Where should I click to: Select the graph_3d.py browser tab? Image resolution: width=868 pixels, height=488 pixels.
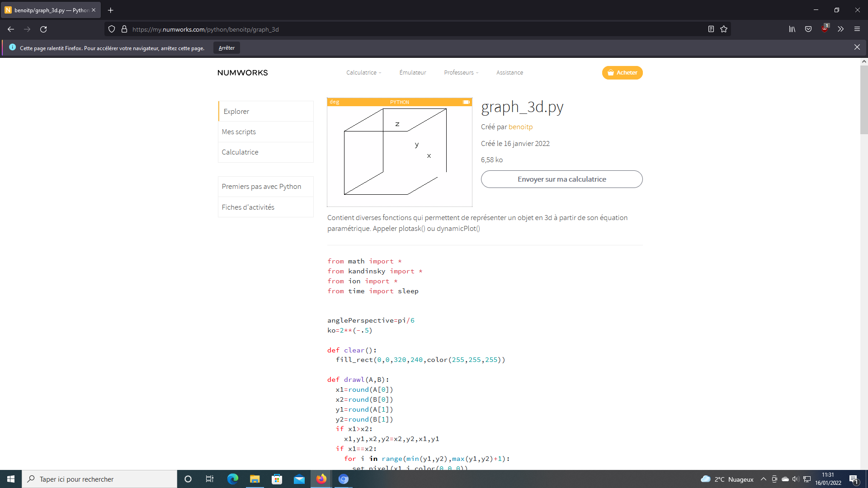click(x=50, y=10)
